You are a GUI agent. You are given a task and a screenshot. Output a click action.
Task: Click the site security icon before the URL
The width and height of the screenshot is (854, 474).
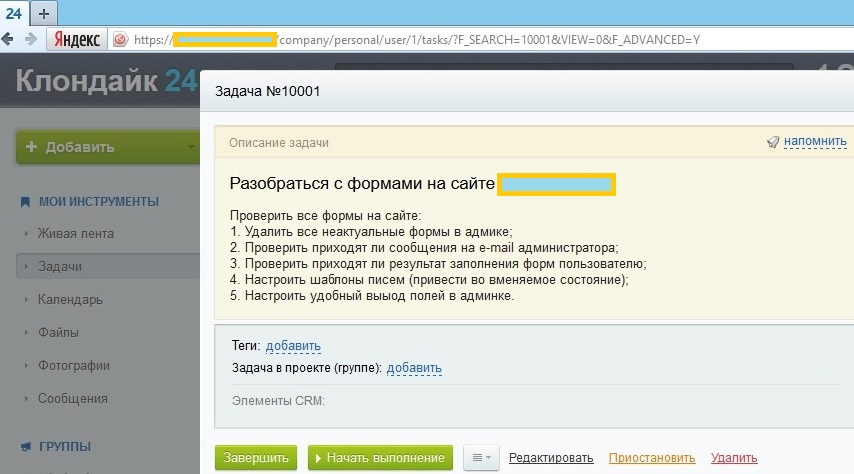pyautogui.click(x=120, y=39)
